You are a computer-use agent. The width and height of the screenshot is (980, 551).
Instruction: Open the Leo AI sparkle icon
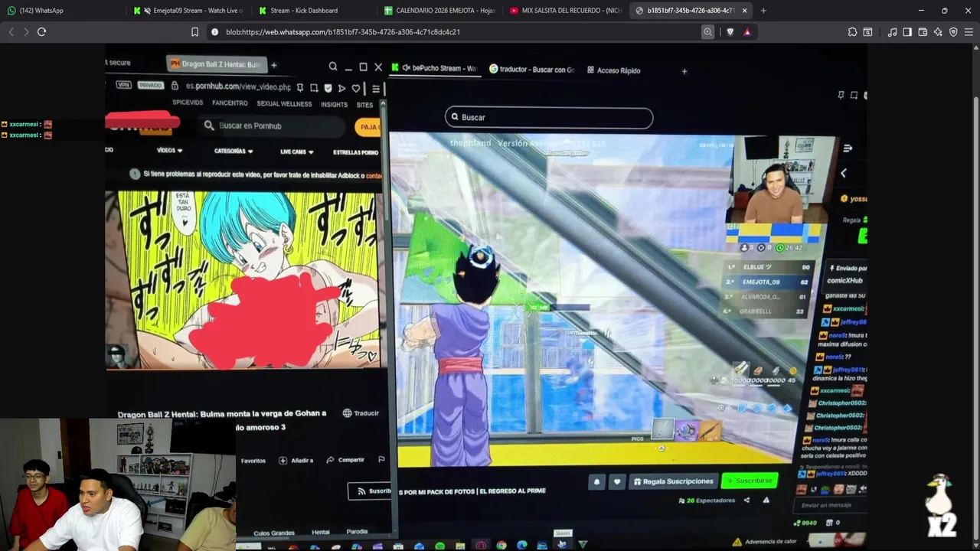click(x=938, y=32)
